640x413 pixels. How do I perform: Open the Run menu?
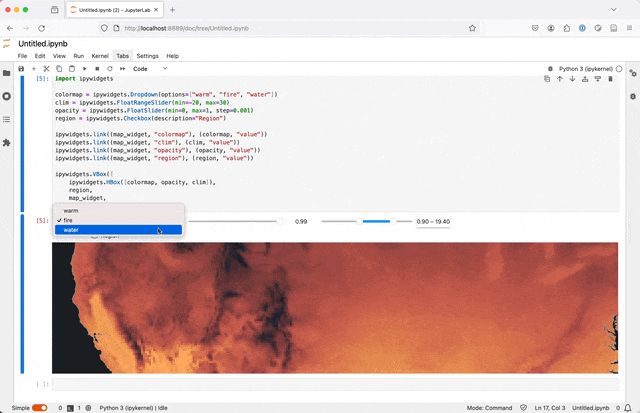tap(79, 56)
